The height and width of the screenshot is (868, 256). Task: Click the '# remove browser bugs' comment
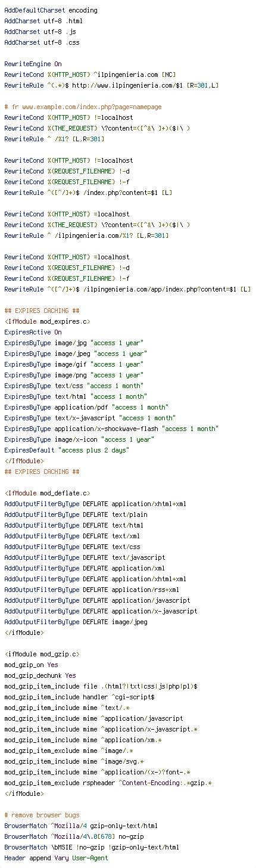click(x=42, y=815)
